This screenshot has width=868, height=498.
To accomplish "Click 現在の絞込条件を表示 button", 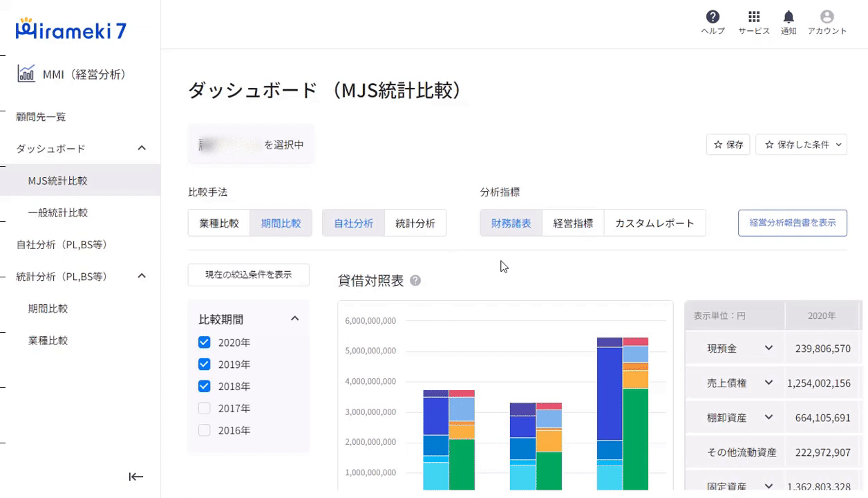I will [x=248, y=275].
